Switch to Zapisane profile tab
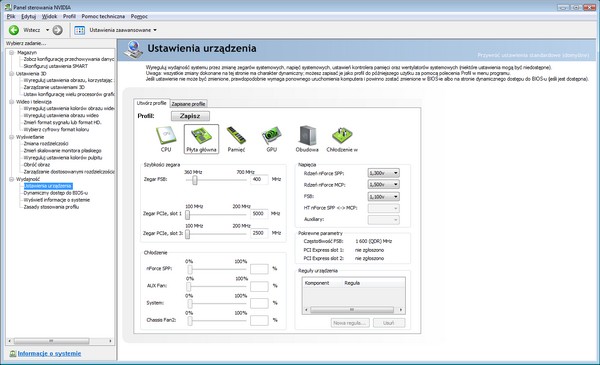 click(x=188, y=104)
